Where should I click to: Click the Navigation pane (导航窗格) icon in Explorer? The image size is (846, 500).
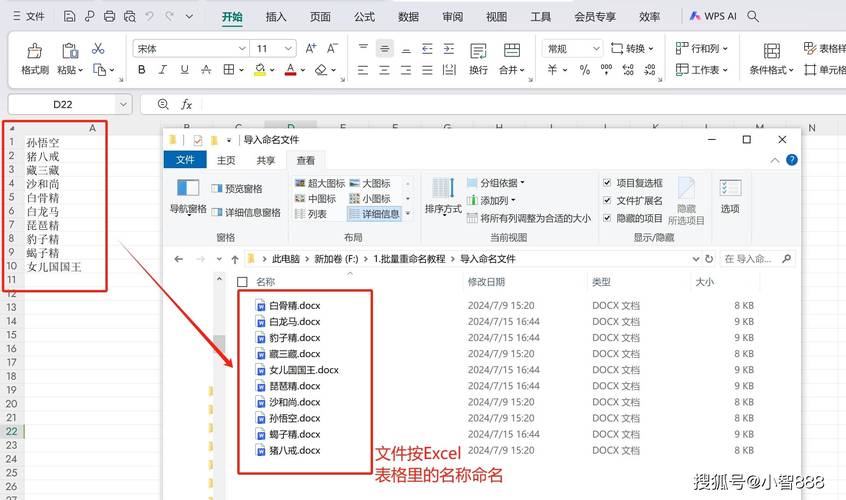click(x=188, y=188)
